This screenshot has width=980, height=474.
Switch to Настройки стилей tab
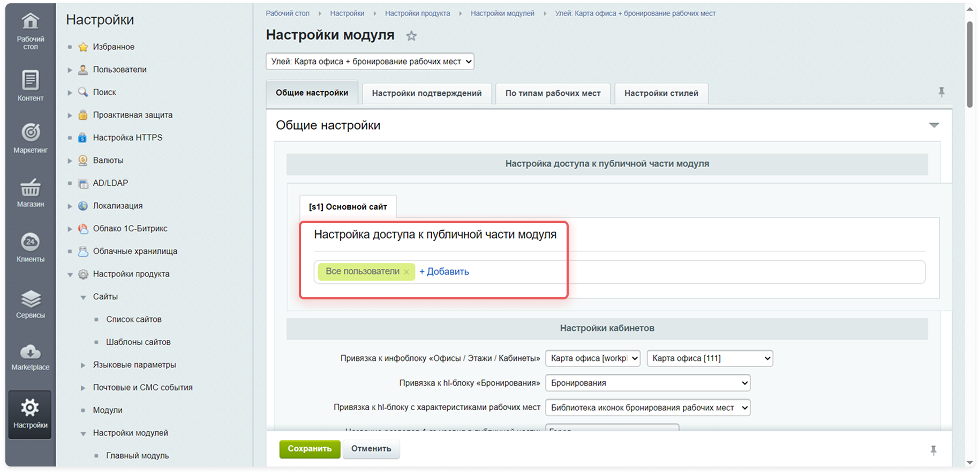click(661, 93)
